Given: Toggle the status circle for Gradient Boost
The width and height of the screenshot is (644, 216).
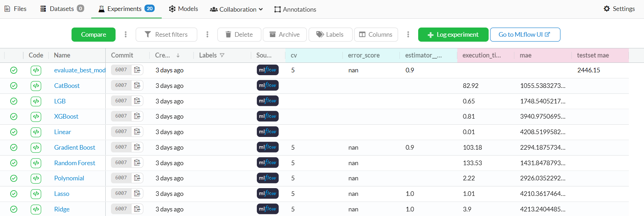Looking at the screenshot, I should click(14, 148).
